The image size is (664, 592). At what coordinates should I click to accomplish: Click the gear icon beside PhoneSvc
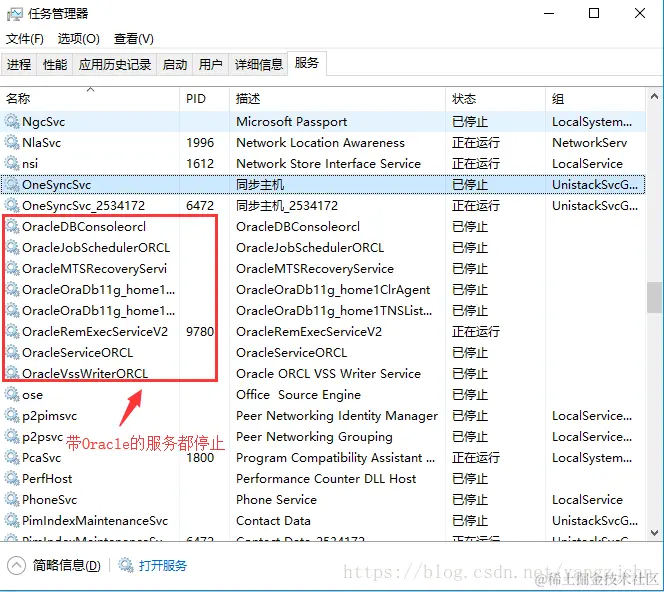[12, 500]
